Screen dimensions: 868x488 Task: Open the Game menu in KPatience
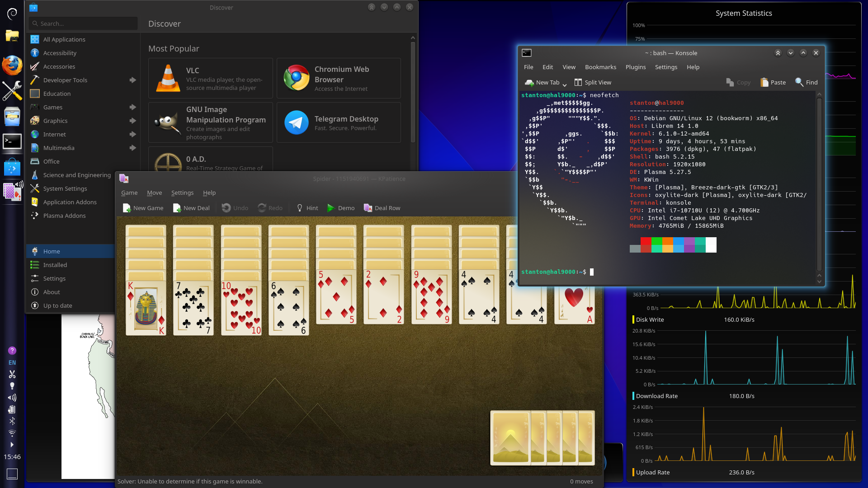coord(129,192)
